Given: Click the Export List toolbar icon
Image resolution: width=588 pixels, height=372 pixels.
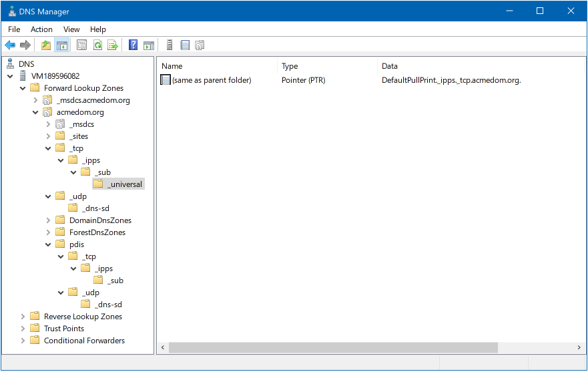Looking at the screenshot, I should point(113,45).
